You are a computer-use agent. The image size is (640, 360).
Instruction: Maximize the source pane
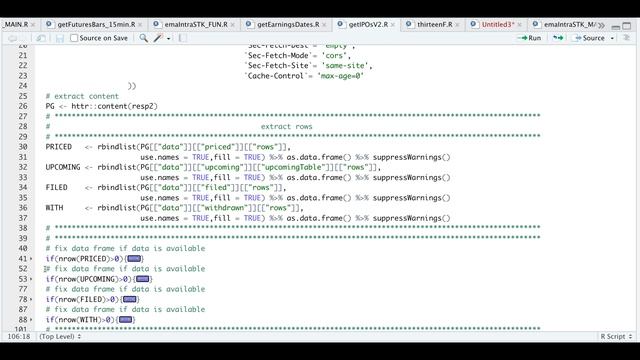627,27
